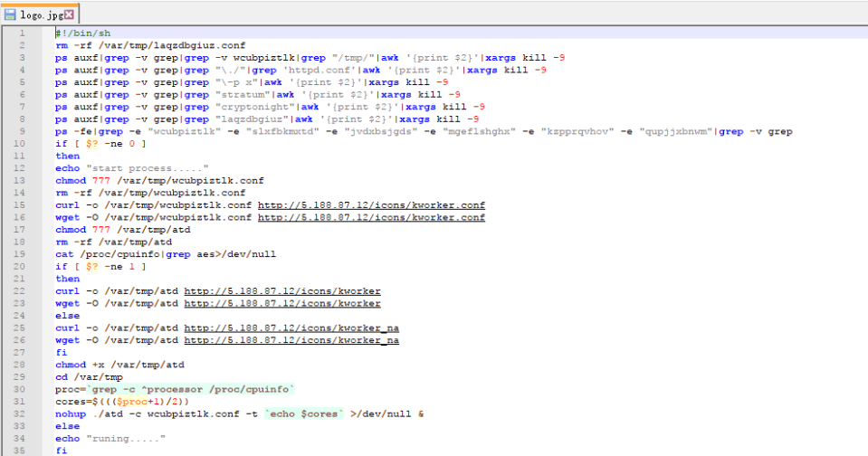868x456 pixels.
Task: Click the "if [ $? -ne 1 ]" condition line
Action: point(101,267)
